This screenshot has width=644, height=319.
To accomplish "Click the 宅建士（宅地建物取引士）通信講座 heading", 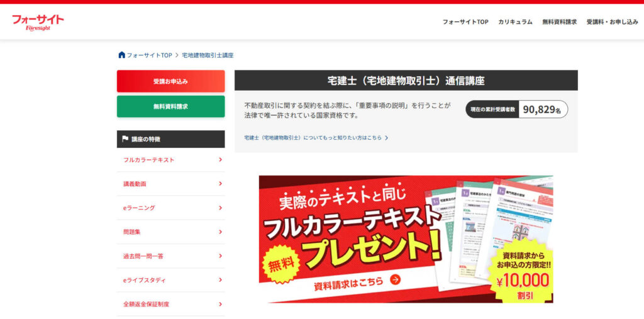I will (x=406, y=81).
